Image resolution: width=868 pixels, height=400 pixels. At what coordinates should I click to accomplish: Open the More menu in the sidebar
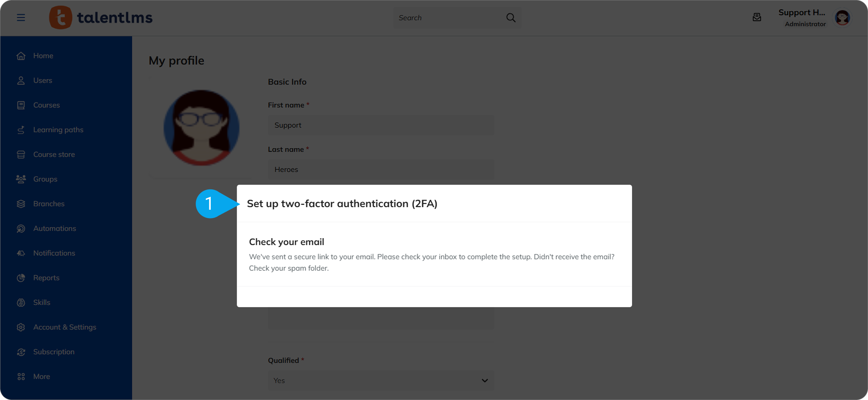coord(21,376)
